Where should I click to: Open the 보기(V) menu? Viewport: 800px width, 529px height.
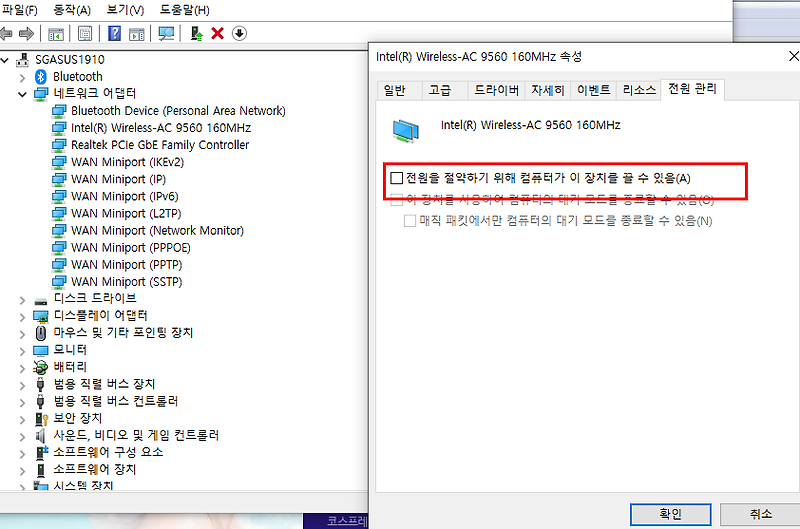[125, 10]
